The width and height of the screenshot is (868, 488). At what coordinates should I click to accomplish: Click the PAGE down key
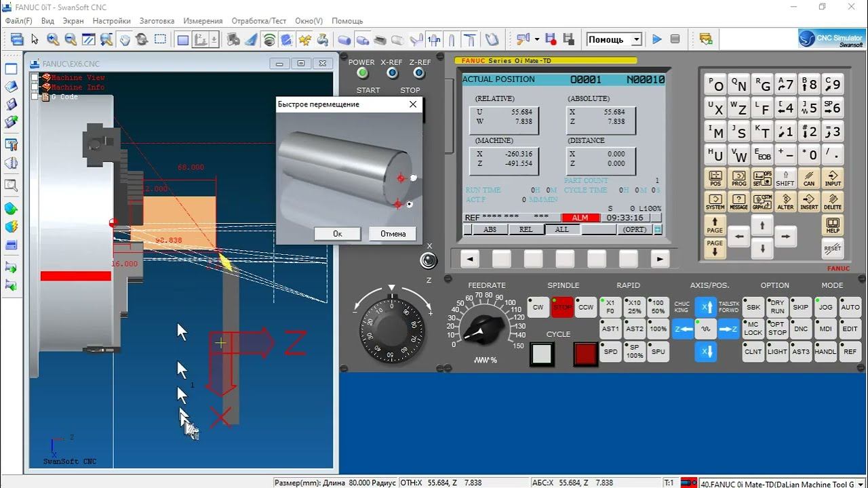(x=715, y=249)
